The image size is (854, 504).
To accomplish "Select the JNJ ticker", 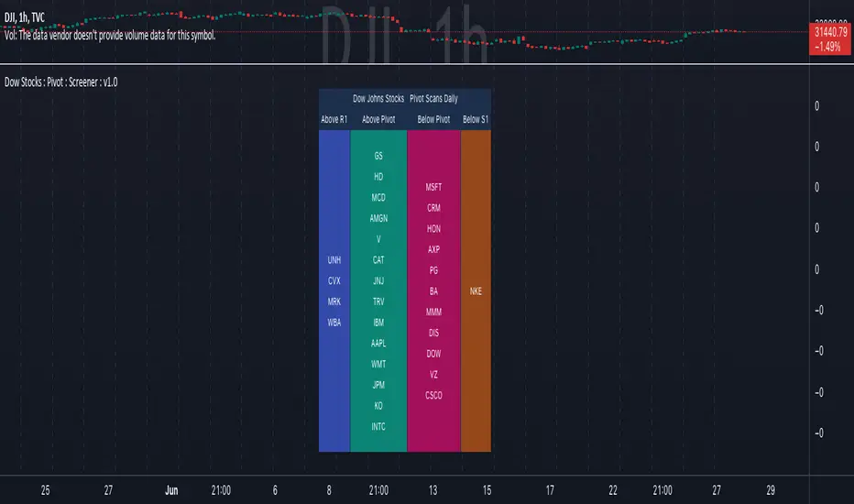I will click(378, 280).
